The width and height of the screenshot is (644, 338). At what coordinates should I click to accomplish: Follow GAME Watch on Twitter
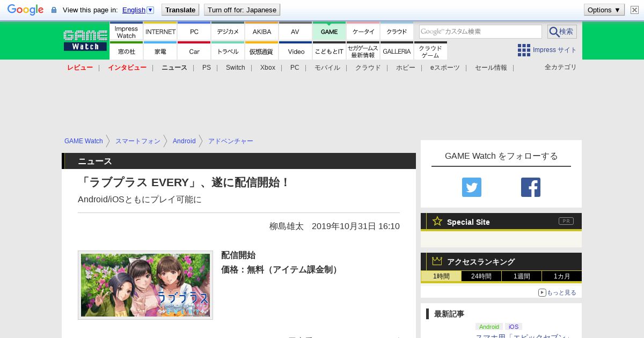(472, 187)
